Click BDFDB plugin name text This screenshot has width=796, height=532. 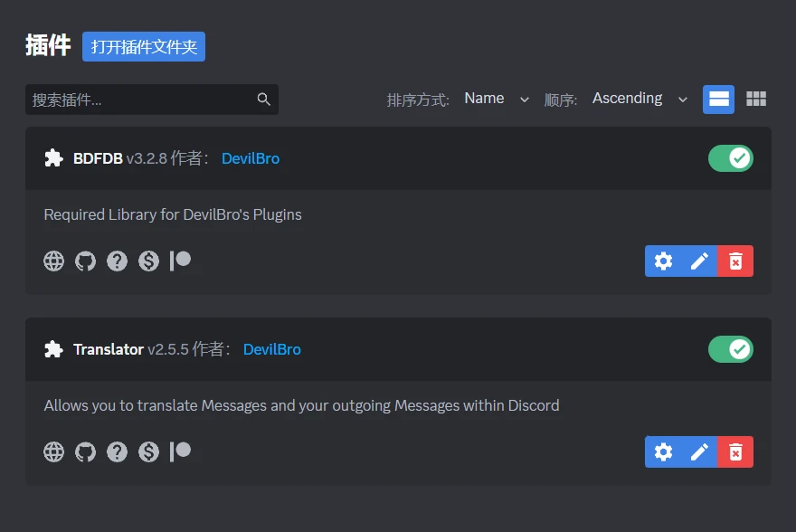tap(98, 158)
